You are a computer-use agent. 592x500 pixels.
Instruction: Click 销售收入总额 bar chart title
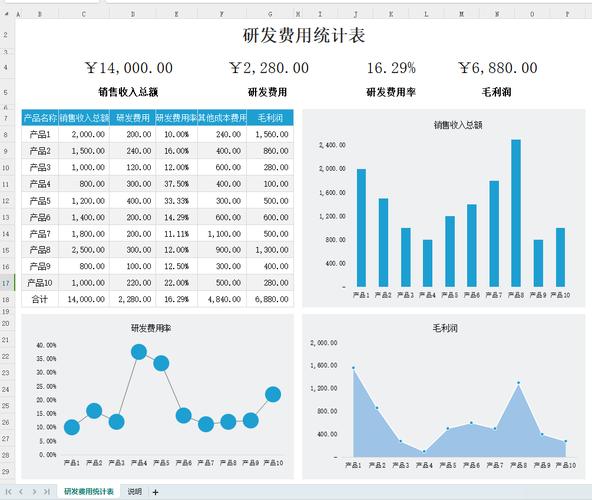pyautogui.click(x=458, y=125)
